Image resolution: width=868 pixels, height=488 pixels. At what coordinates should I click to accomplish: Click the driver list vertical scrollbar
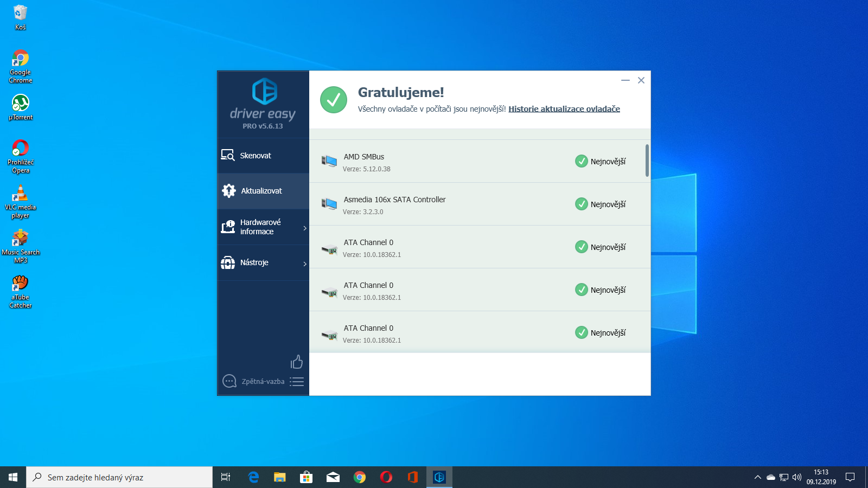[x=647, y=160]
